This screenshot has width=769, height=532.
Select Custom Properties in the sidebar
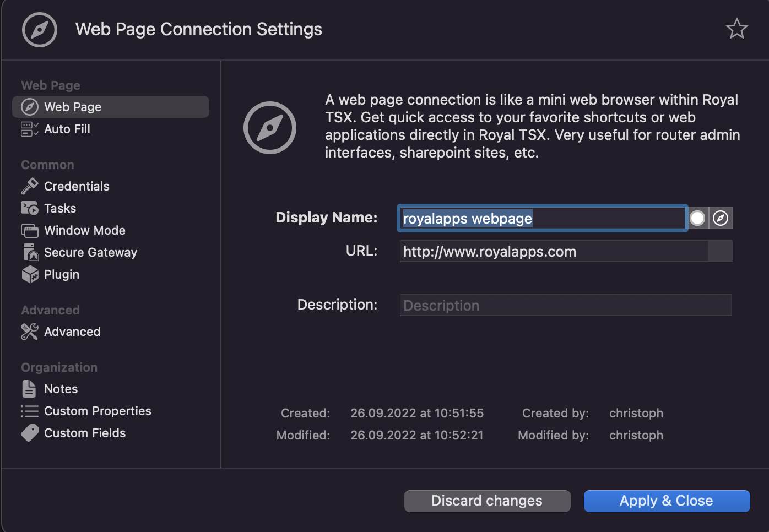click(98, 411)
